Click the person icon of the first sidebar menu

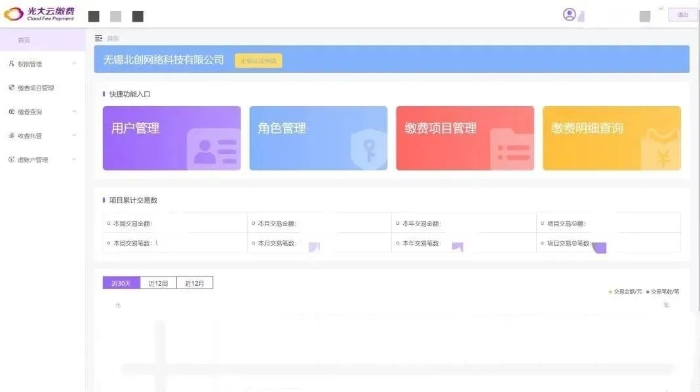click(12, 64)
